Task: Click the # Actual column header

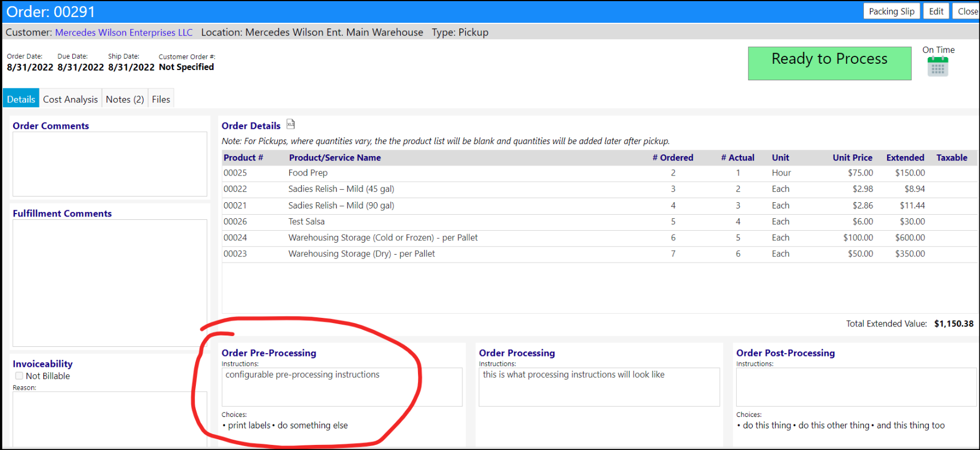Action: click(x=737, y=158)
